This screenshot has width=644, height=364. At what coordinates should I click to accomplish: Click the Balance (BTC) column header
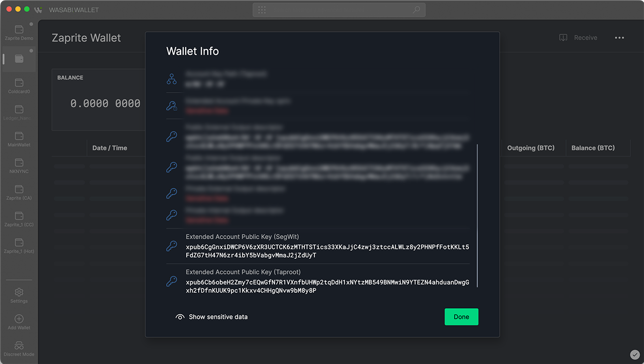[x=593, y=148]
